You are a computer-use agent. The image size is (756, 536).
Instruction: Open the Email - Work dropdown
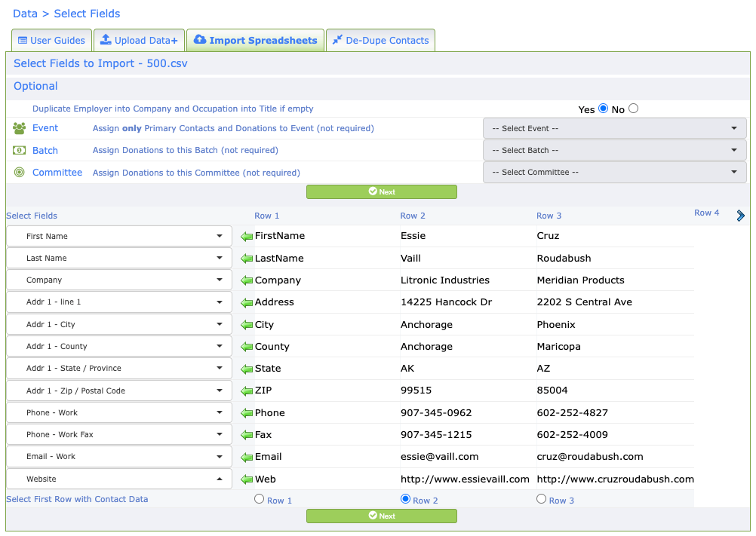click(119, 457)
